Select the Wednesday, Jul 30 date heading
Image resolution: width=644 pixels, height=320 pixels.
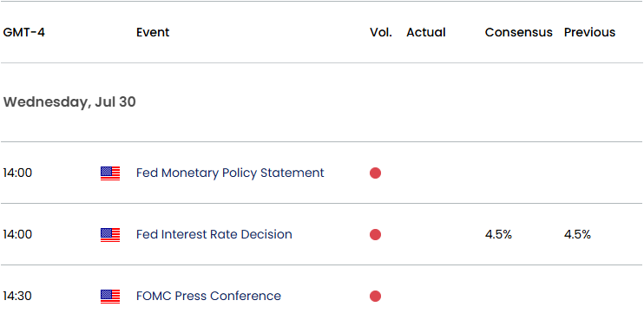click(69, 102)
